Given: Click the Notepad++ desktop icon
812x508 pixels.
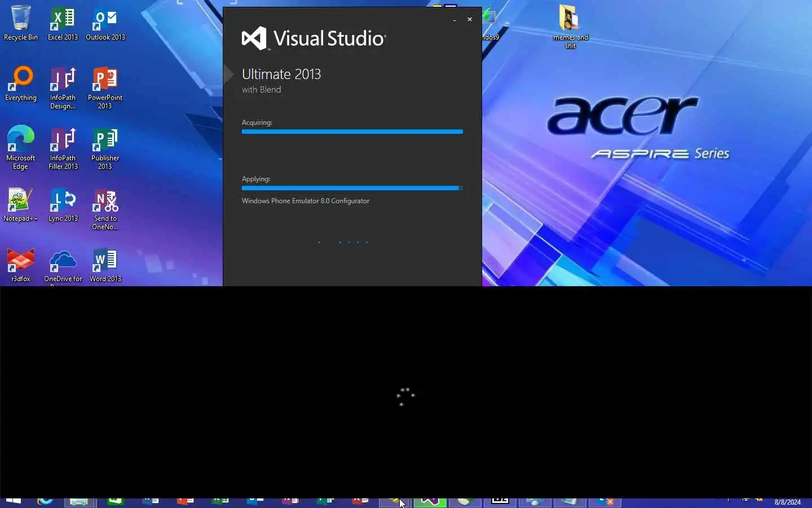Looking at the screenshot, I should [x=21, y=204].
